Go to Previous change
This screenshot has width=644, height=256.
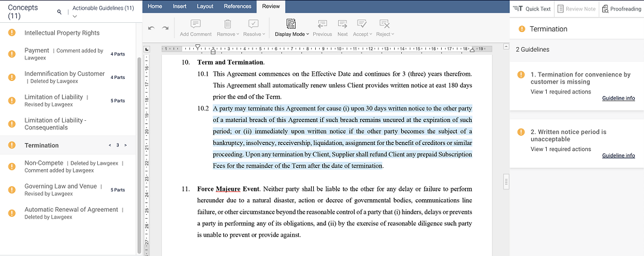pyautogui.click(x=322, y=28)
